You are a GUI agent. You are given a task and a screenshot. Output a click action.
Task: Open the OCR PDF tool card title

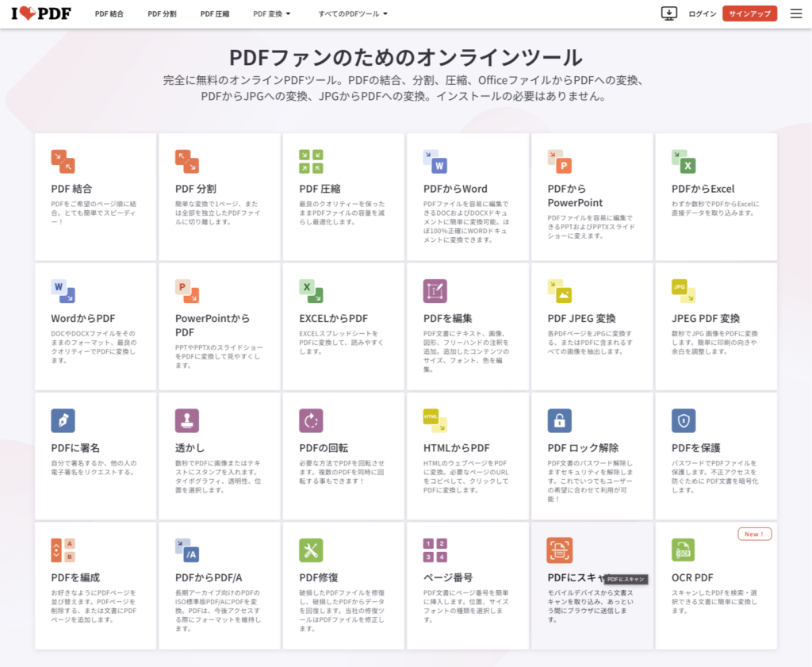pos(692,577)
